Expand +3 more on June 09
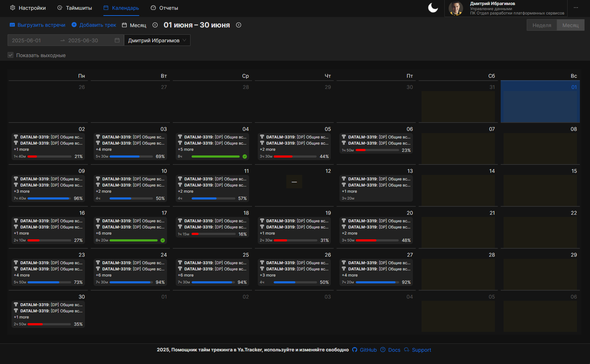 tap(22, 191)
